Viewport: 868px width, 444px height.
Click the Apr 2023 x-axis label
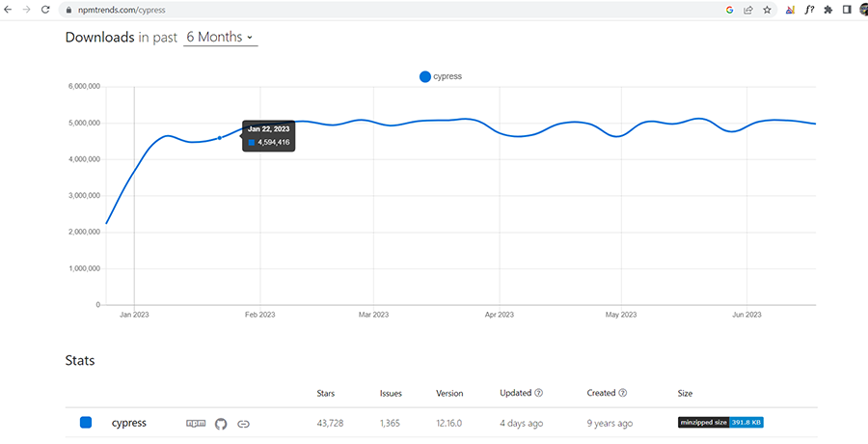[500, 315]
